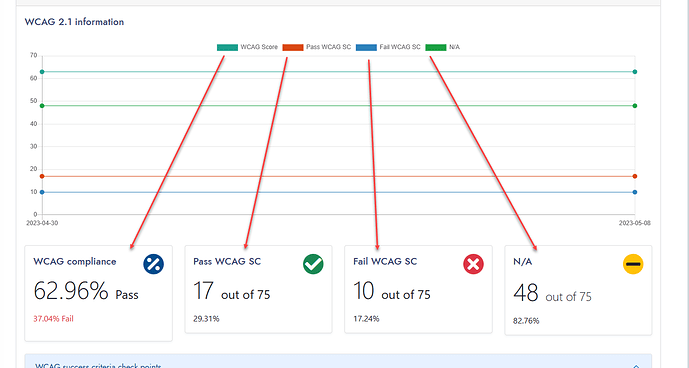Click the WCAG compliance card title
The height and width of the screenshot is (368, 689).
click(x=75, y=262)
